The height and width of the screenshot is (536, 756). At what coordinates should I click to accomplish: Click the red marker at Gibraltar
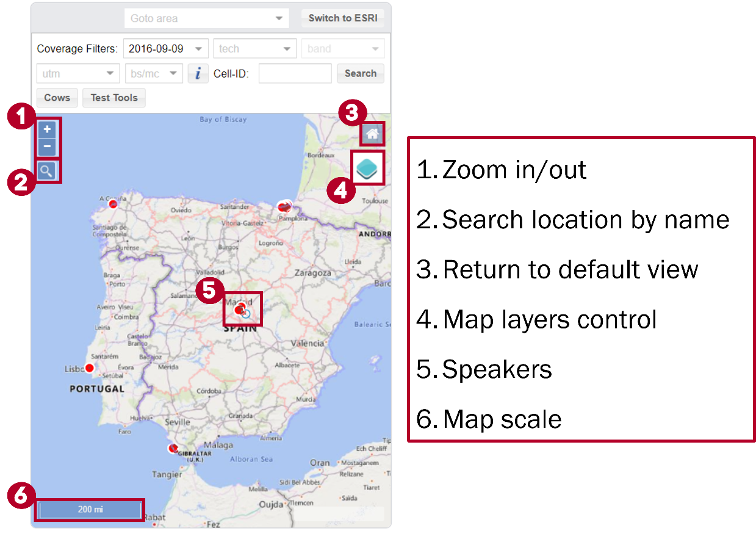point(173,449)
